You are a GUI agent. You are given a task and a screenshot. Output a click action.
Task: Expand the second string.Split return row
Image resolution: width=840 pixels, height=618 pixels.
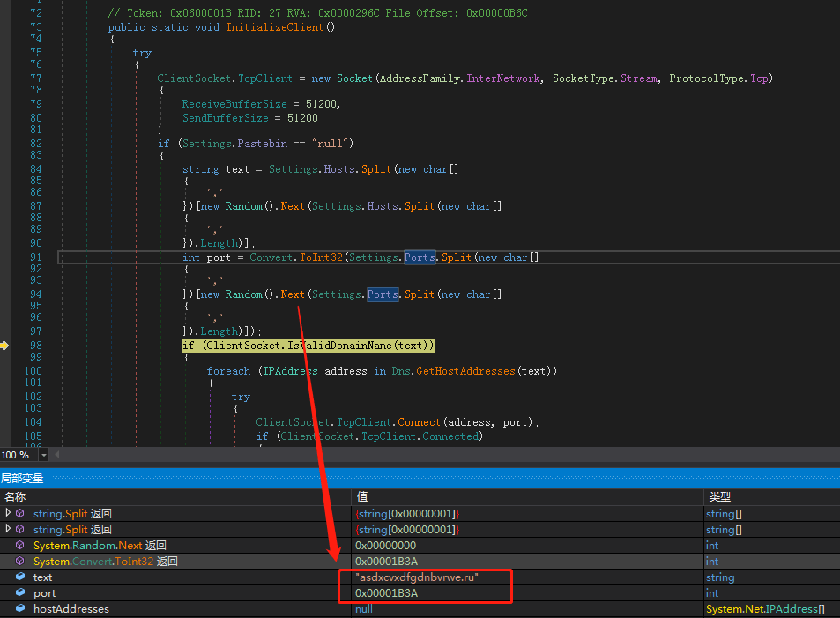[8, 529]
